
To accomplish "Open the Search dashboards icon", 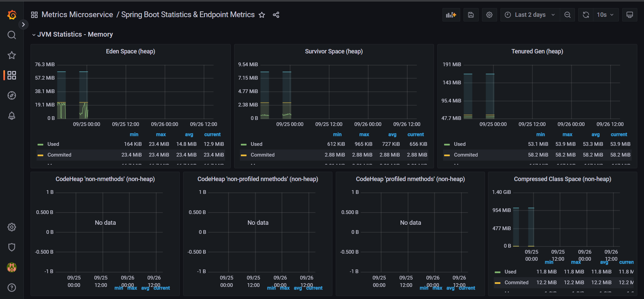I will [x=12, y=35].
